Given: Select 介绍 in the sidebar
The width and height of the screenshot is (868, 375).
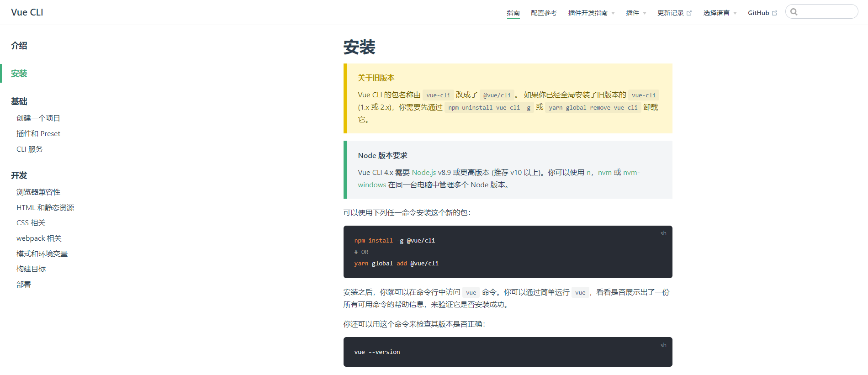Looking at the screenshot, I should [19, 46].
